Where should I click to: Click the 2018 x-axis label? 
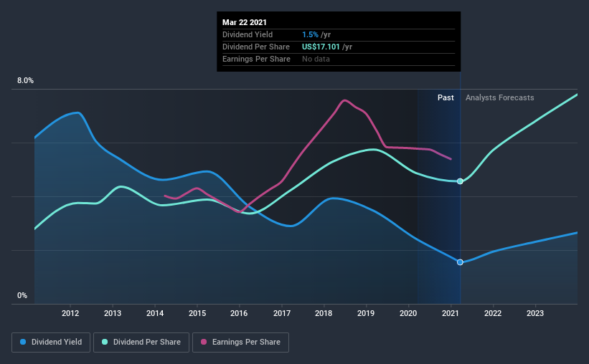(x=324, y=313)
